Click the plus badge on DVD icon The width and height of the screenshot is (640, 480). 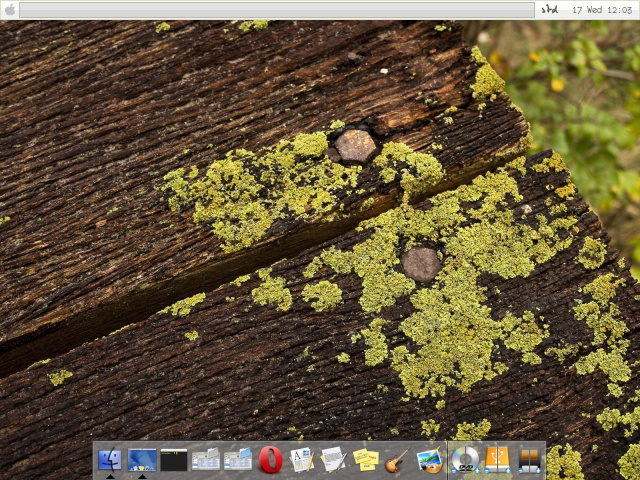[x=478, y=470]
